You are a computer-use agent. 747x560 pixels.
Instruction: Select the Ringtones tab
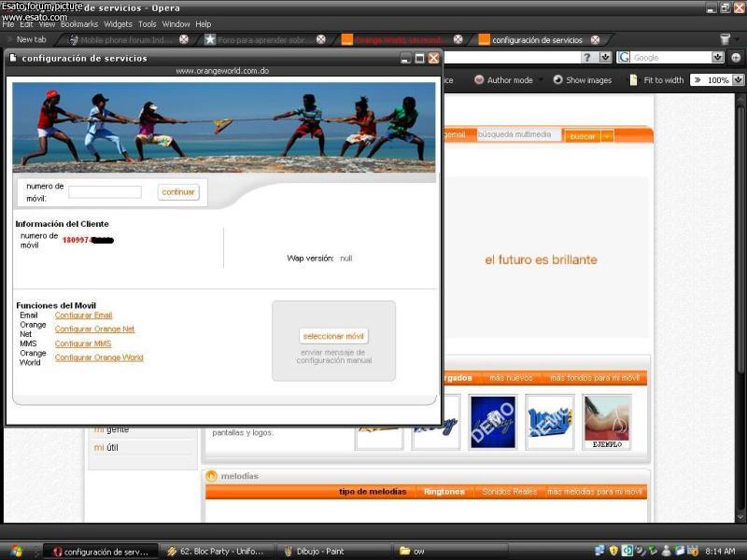click(x=444, y=492)
